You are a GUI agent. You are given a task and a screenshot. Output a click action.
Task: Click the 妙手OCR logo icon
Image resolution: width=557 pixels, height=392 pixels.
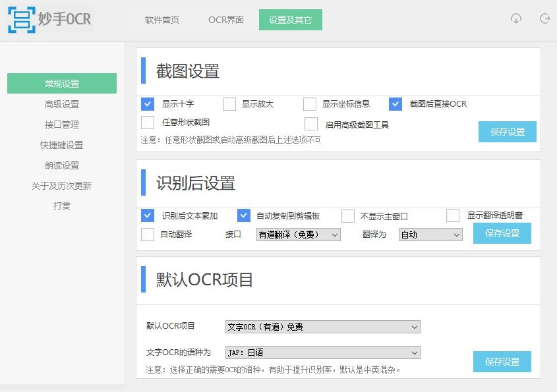[x=22, y=20]
